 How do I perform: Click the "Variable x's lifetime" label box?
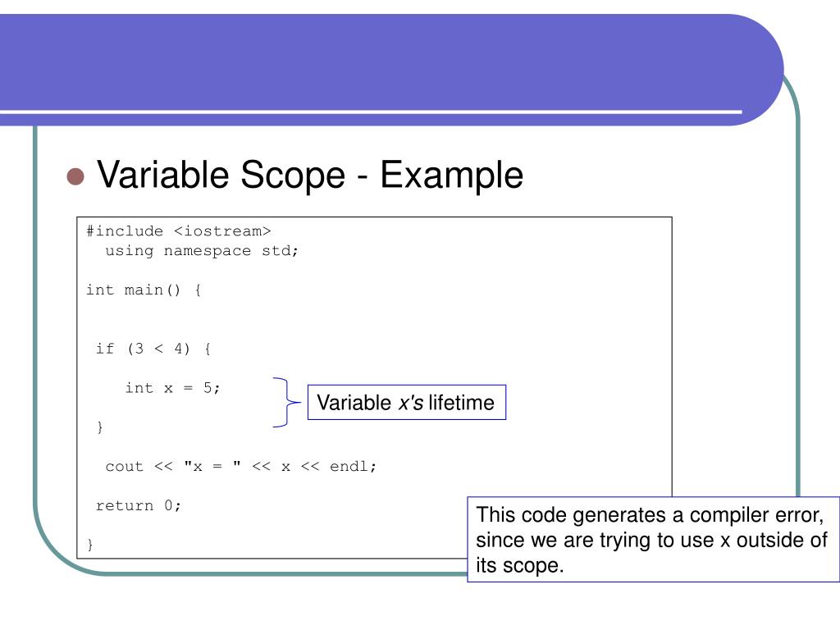(406, 403)
